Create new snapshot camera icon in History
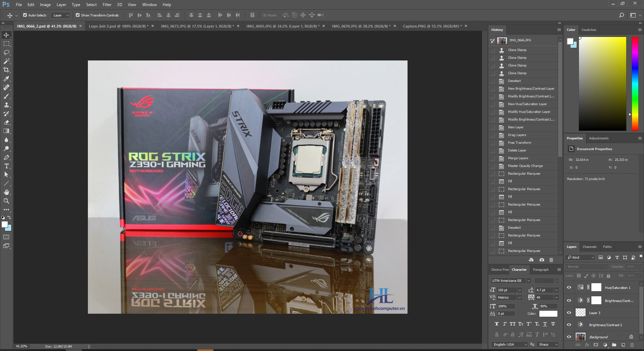The width and height of the screenshot is (644, 351). pos(542,260)
